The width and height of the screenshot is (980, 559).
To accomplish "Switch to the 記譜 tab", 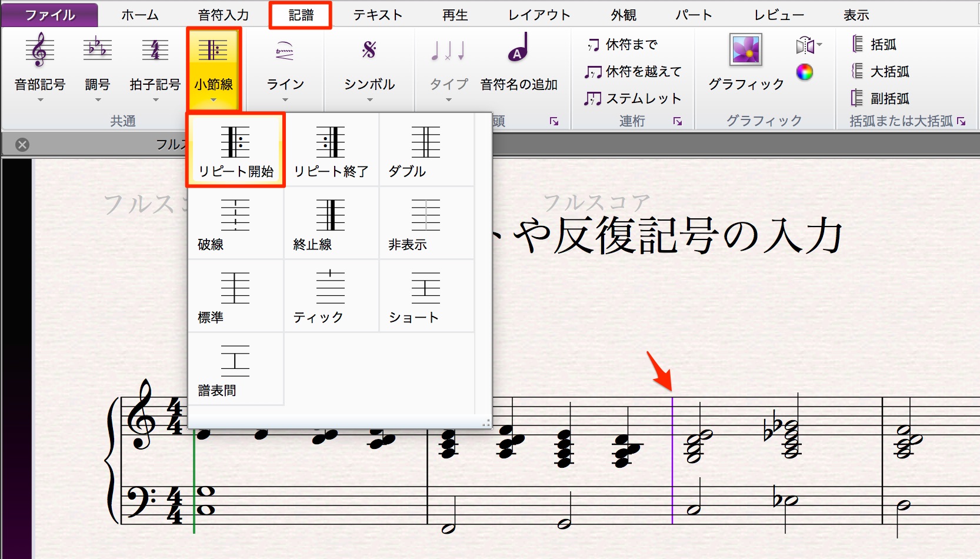I will pyautogui.click(x=301, y=15).
